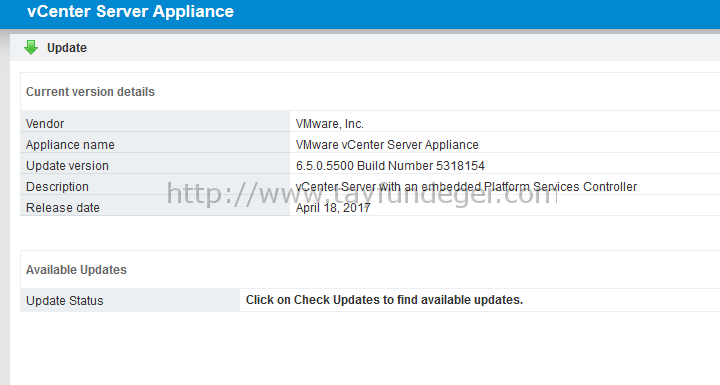Click the Update version label
This screenshot has width=720, height=385.
[x=67, y=166]
